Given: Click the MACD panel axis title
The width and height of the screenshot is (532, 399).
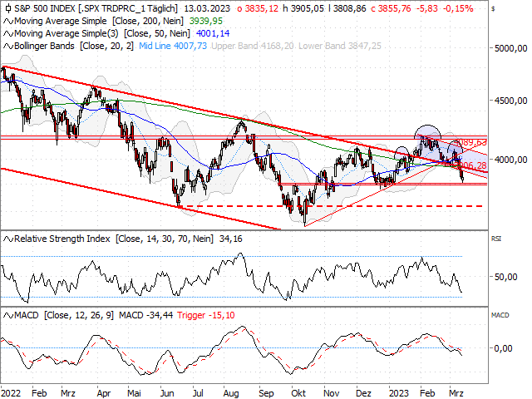Looking at the screenshot, I should 500,315.
